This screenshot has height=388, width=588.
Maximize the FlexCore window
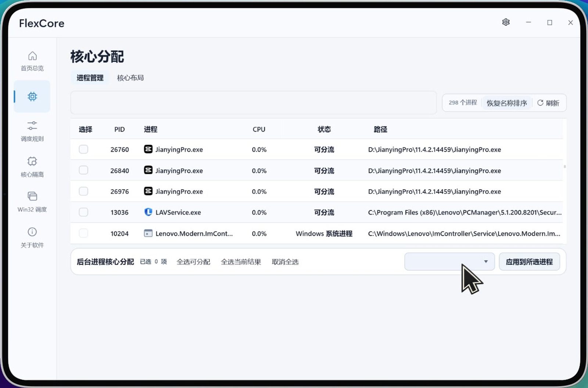[550, 22]
